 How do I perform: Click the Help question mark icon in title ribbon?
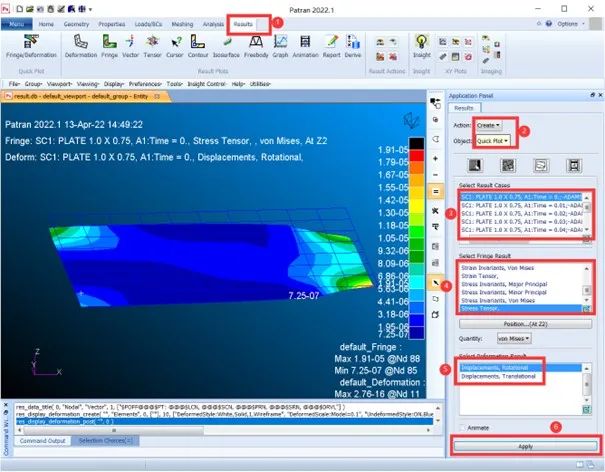549,24
